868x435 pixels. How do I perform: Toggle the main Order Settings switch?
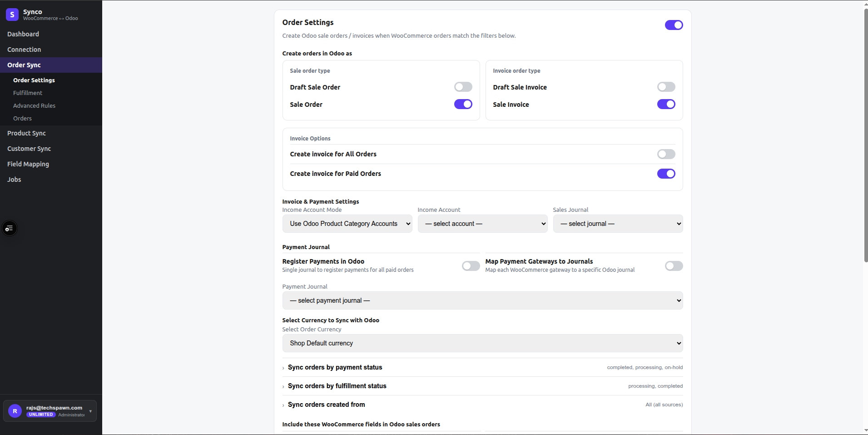pyautogui.click(x=674, y=25)
